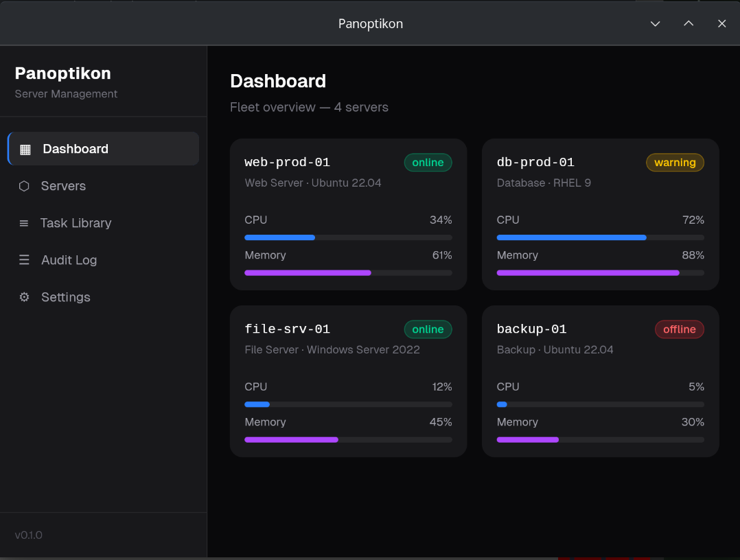The height and width of the screenshot is (560, 740).
Task: Minimize window with the down chevron
Action: tap(655, 23)
